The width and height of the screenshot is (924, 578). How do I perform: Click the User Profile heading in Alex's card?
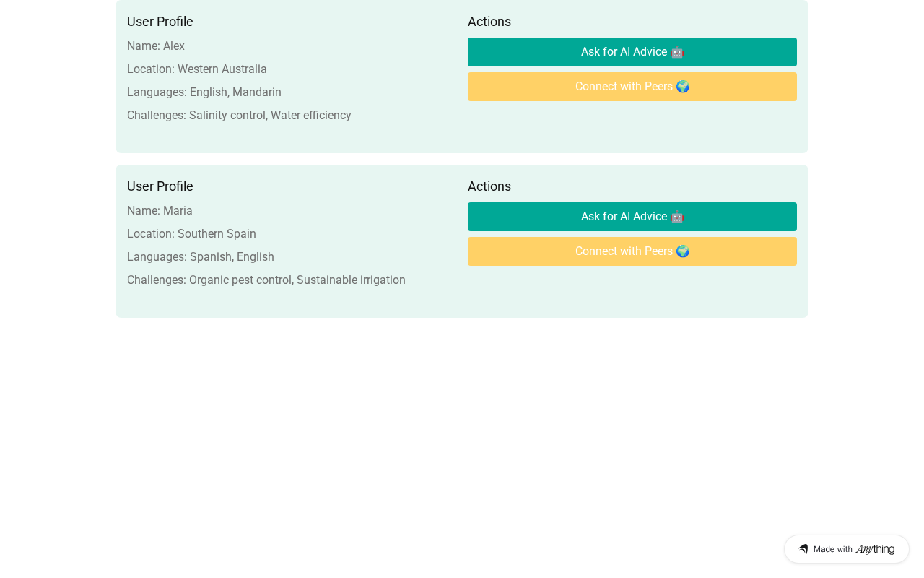point(160,22)
